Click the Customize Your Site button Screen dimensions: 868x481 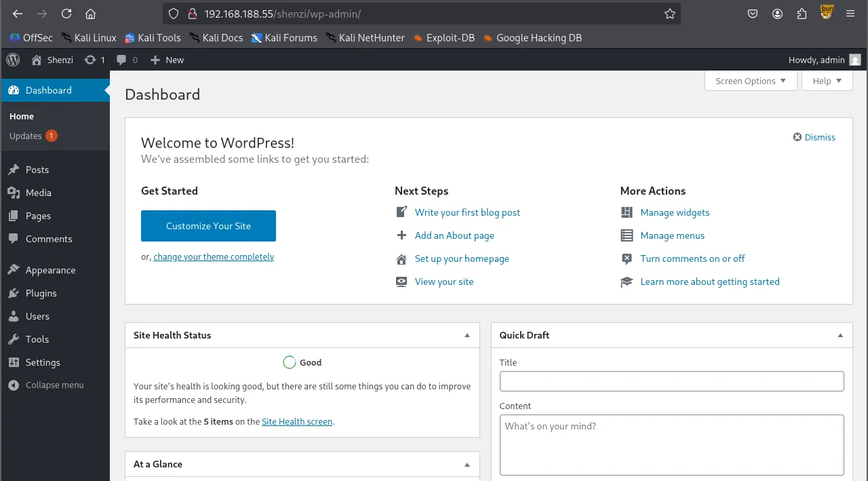point(208,226)
